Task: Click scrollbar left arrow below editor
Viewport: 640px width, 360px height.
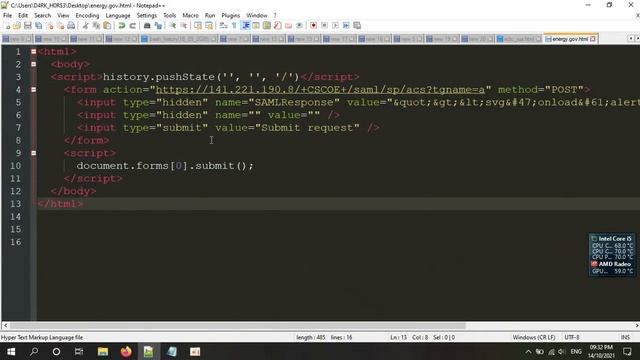Action: 5,326
